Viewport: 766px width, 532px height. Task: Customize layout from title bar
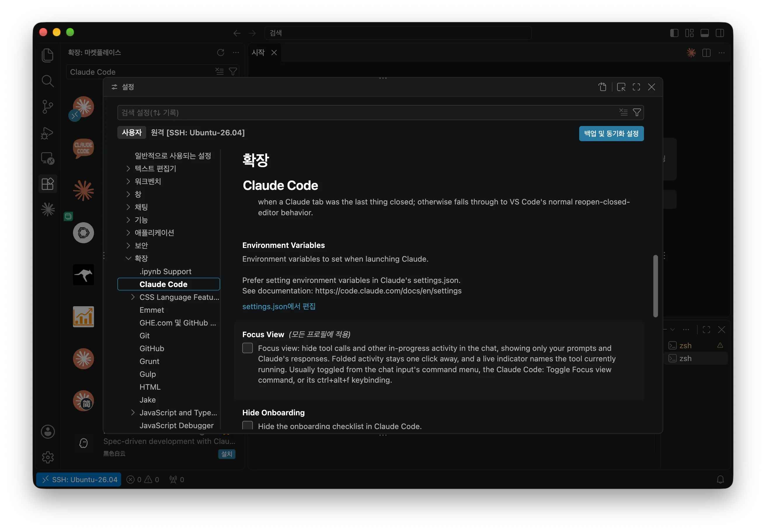click(x=689, y=33)
